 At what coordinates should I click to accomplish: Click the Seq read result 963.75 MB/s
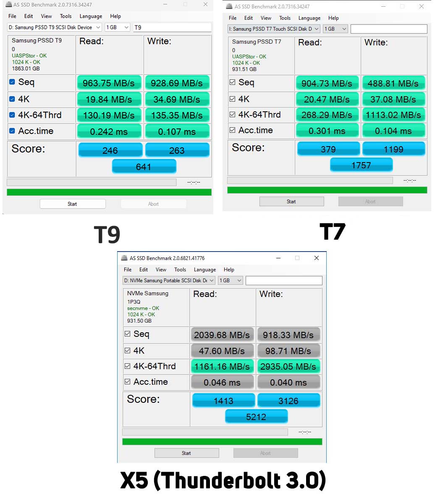point(109,83)
